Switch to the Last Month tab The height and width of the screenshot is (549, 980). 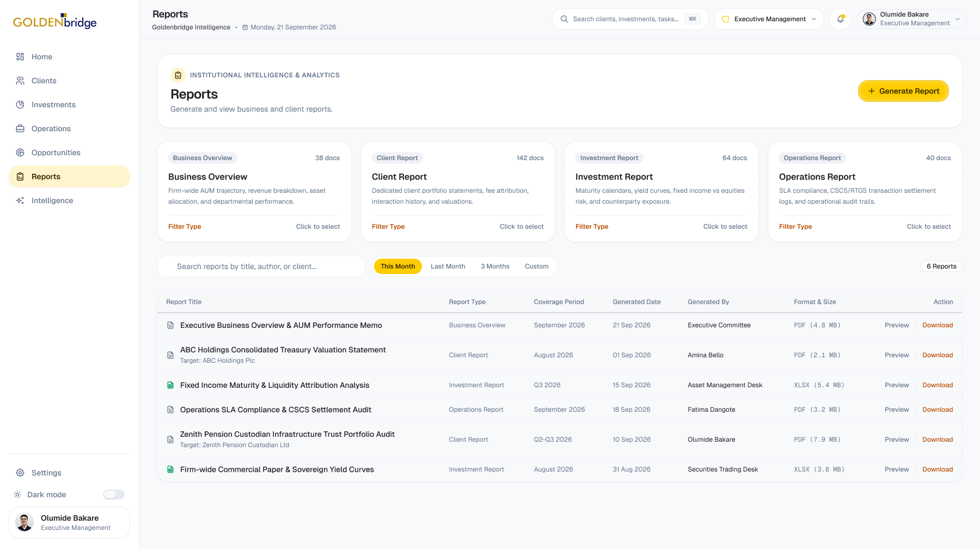tap(448, 266)
